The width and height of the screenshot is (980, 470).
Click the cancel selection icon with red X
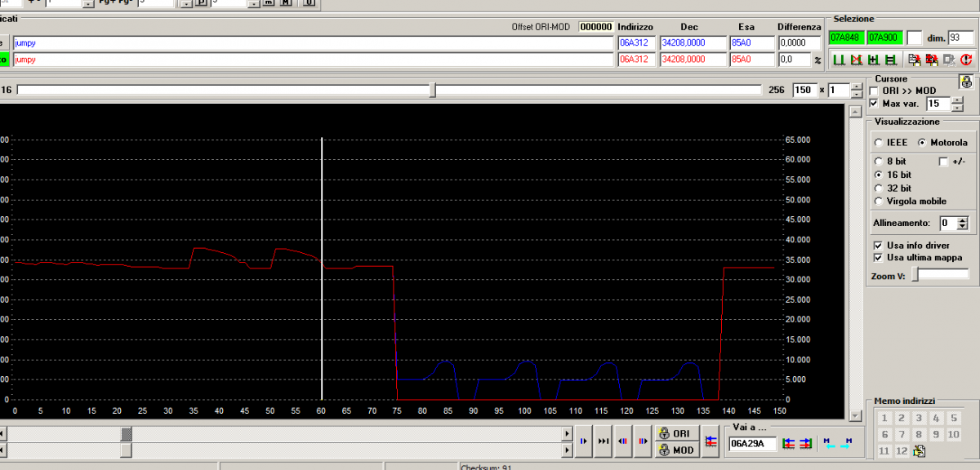855,60
